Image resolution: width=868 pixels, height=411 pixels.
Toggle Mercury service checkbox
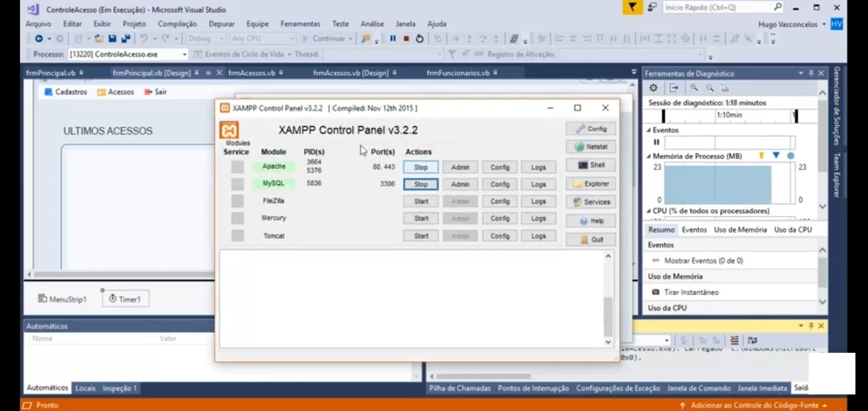238,218
